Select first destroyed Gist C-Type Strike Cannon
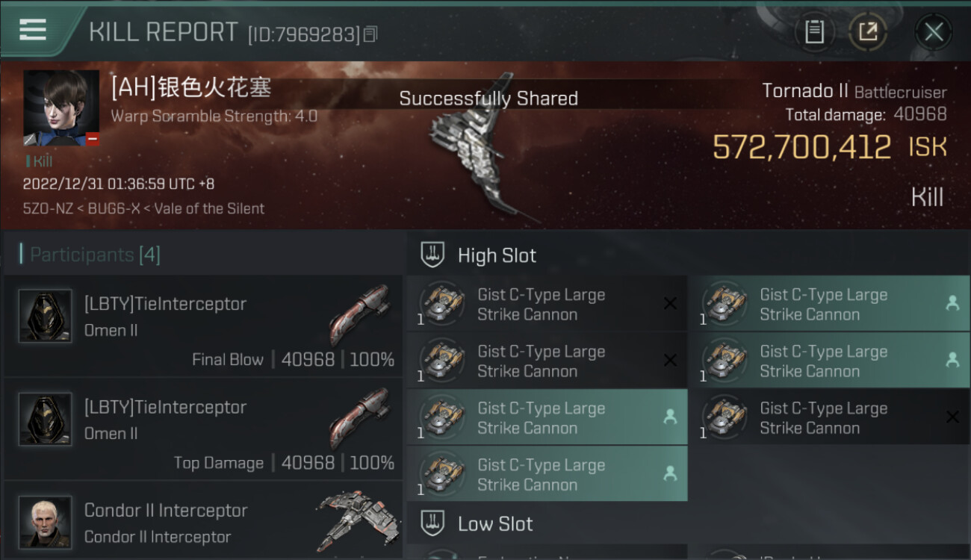This screenshot has height=560, width=971. (547, 304)
